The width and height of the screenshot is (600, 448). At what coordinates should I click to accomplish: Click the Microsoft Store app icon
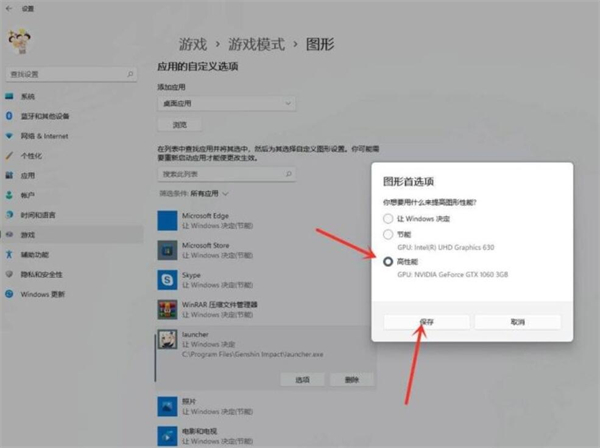click(x=167, y=250)
